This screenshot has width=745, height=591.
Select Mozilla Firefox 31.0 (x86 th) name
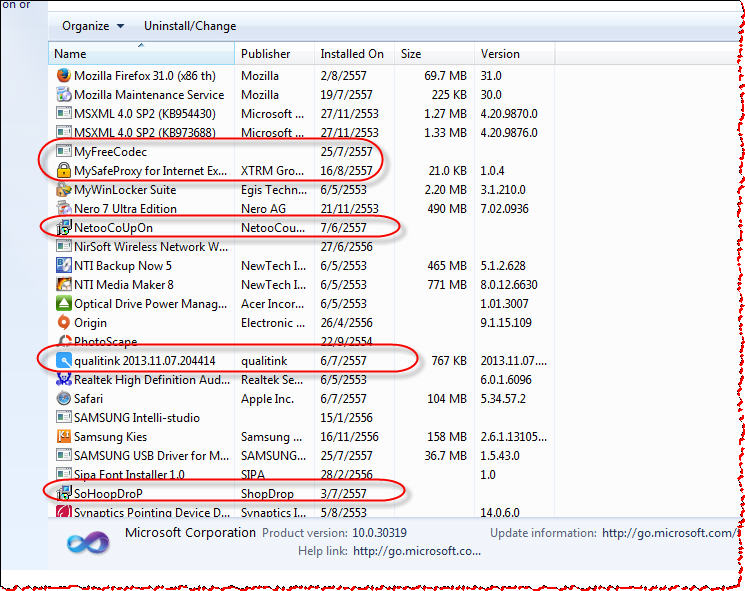click(145, 76)
